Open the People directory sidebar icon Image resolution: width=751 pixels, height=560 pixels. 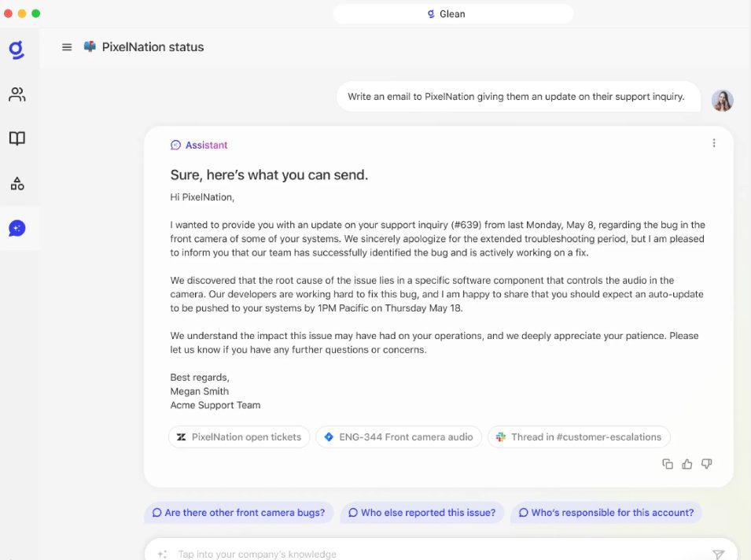[x=17, y=95]
